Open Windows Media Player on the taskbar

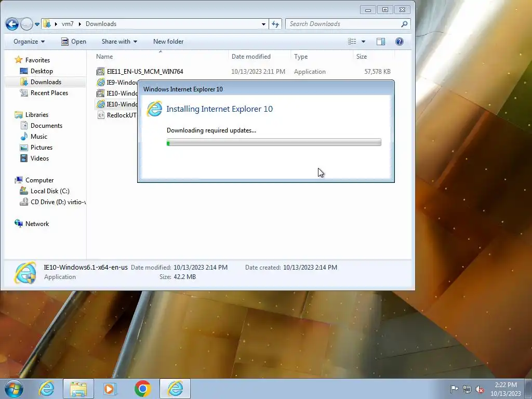110,389
